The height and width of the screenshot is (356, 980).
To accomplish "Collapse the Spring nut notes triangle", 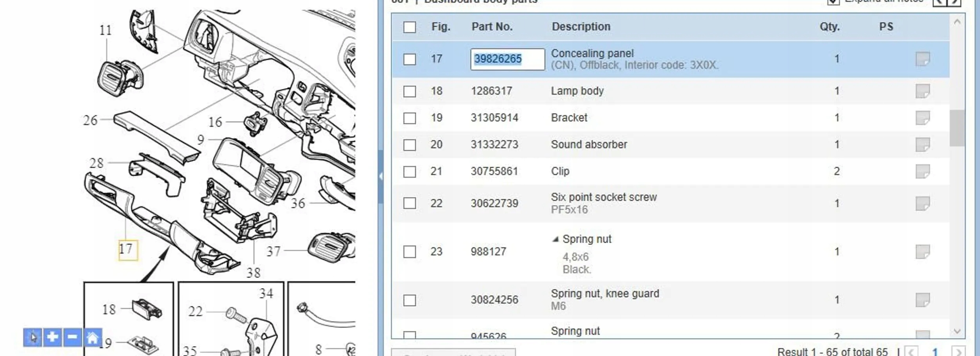I will coord(555,239).
